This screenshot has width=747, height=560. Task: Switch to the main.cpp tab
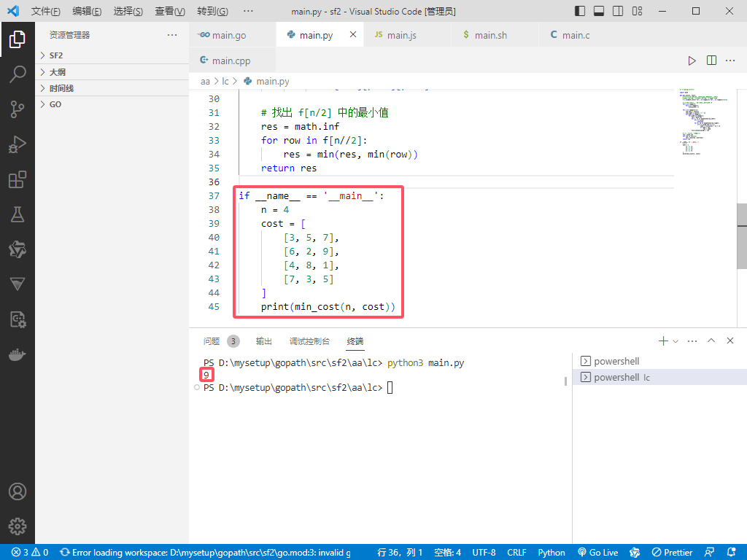tap(233, 61)
